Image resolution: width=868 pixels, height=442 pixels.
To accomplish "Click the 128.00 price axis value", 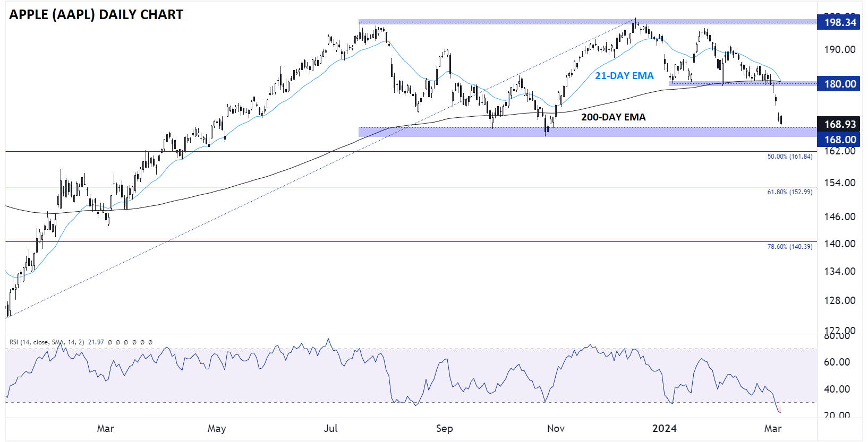I will point(840,300).
